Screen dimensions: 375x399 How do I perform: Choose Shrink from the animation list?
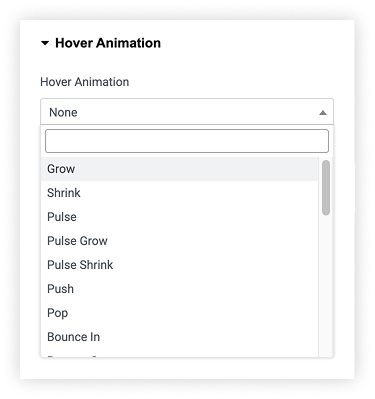[x=179, y=193]
